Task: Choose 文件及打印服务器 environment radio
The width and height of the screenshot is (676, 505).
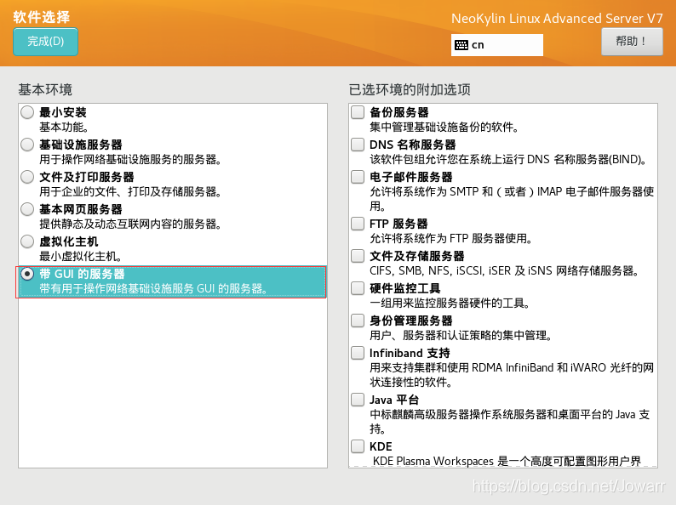Action: [27, 177]
